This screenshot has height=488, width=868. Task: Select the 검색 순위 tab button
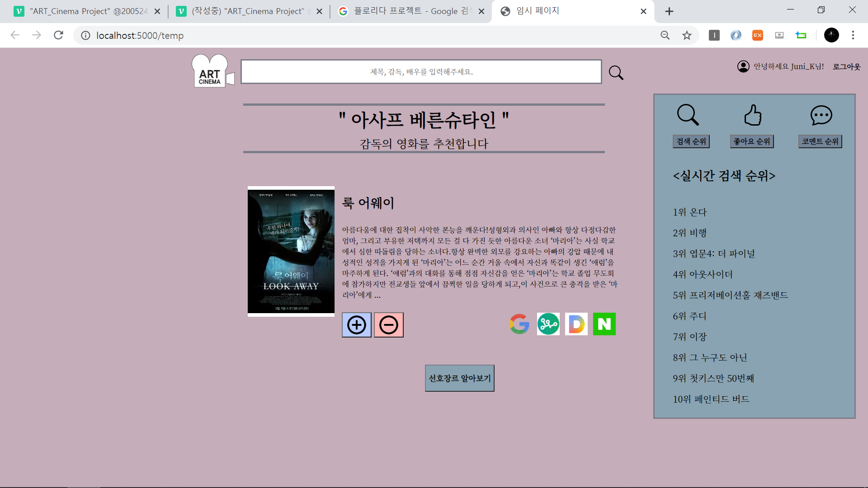[x=691, y=141]
